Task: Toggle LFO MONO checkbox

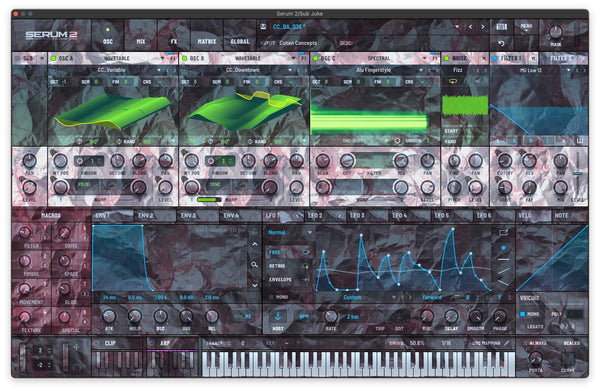Action: pyautogui.click(x=271, y=297)
